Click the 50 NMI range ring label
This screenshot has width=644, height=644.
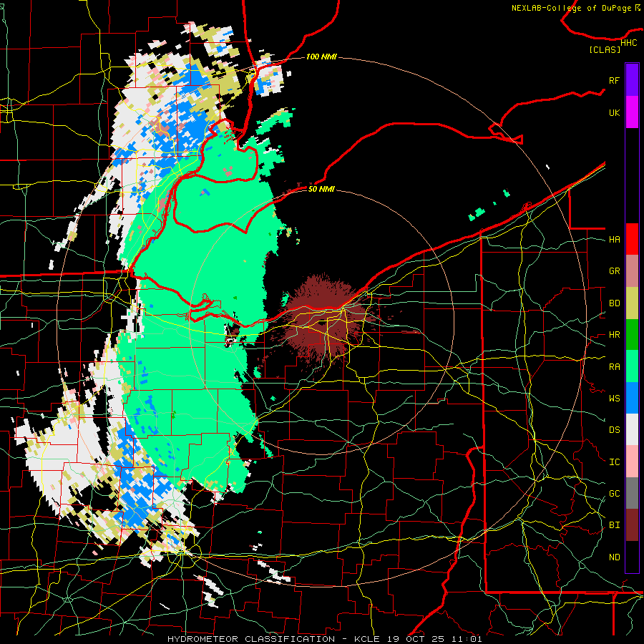point(321,189)
